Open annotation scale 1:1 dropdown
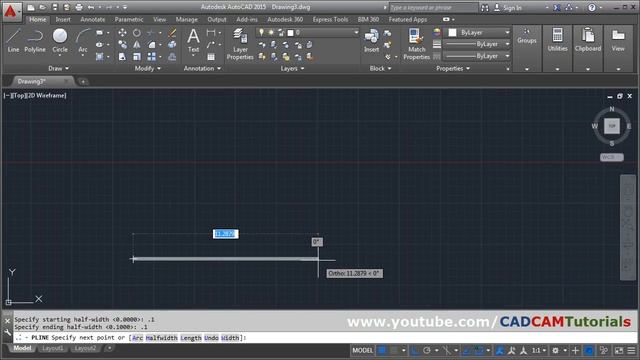The width and height of the screenshot is (640, 360). point(539,350)
